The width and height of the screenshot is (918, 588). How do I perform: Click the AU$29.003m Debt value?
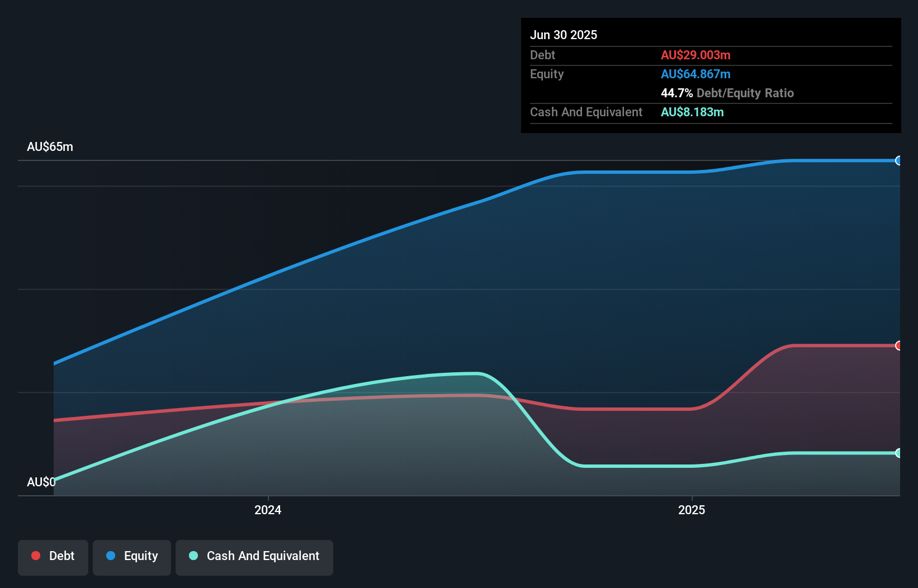tap(695, 55)
